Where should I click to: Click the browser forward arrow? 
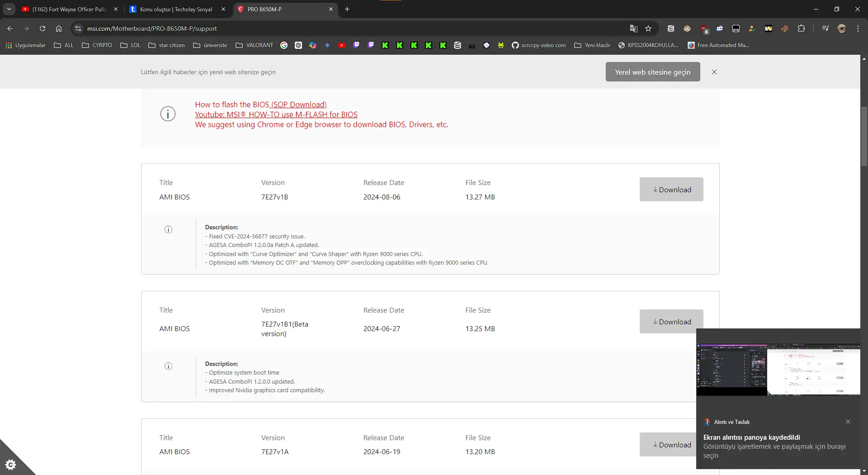(x=26, y=28)
